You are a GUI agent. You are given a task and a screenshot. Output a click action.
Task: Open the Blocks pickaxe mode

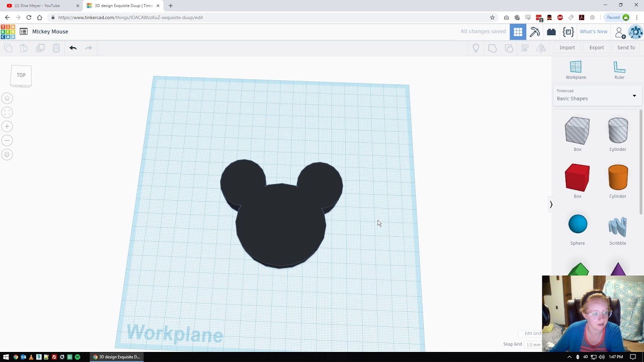coord(535,32)
